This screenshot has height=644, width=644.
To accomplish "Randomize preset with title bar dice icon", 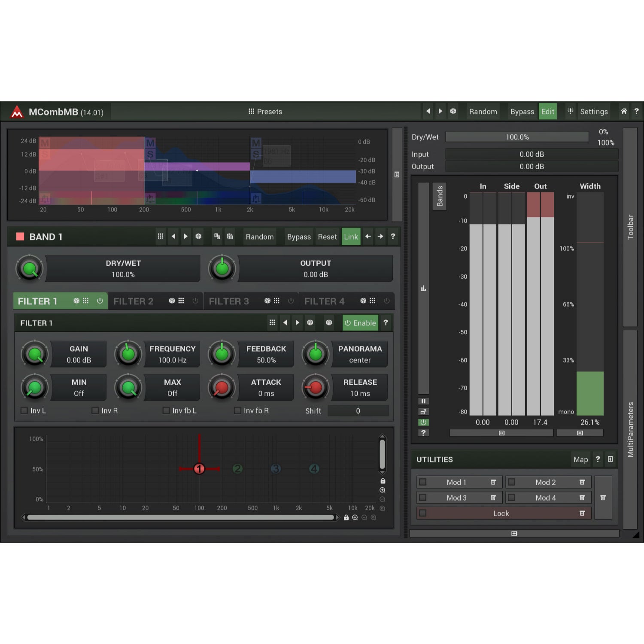I will click(x=453, y=111).
